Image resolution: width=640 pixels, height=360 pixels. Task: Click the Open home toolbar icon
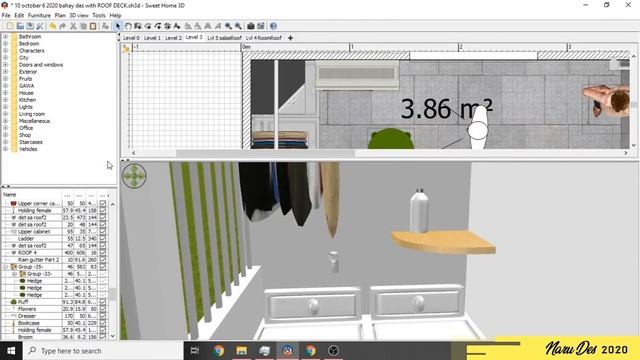tap(20, 26)
